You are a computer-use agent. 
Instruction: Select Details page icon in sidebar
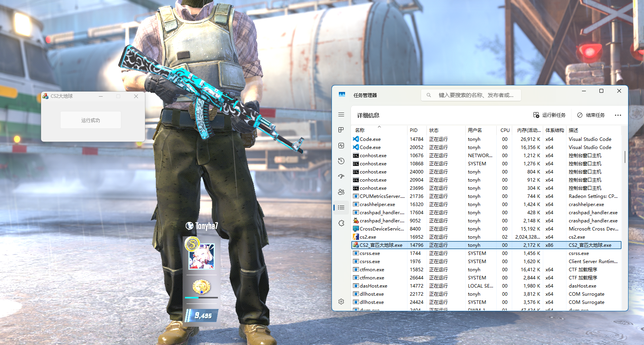(x=341, y=208)
